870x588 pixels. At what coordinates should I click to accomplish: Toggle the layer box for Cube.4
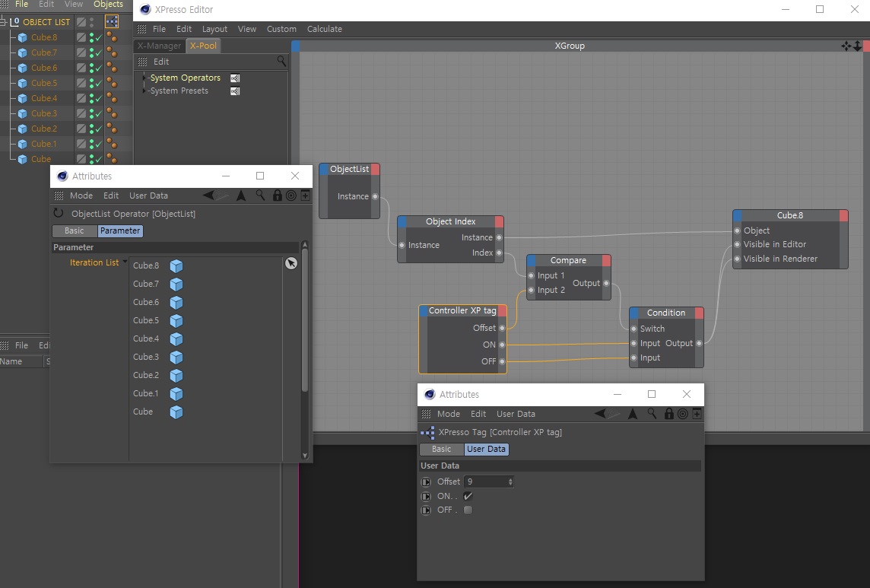click(x=81, y=98)
